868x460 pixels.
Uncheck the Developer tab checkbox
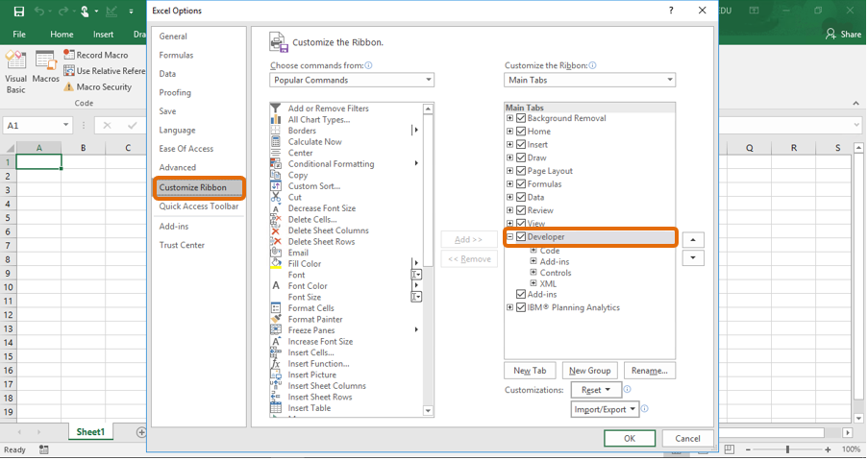(x=521, y=237)
